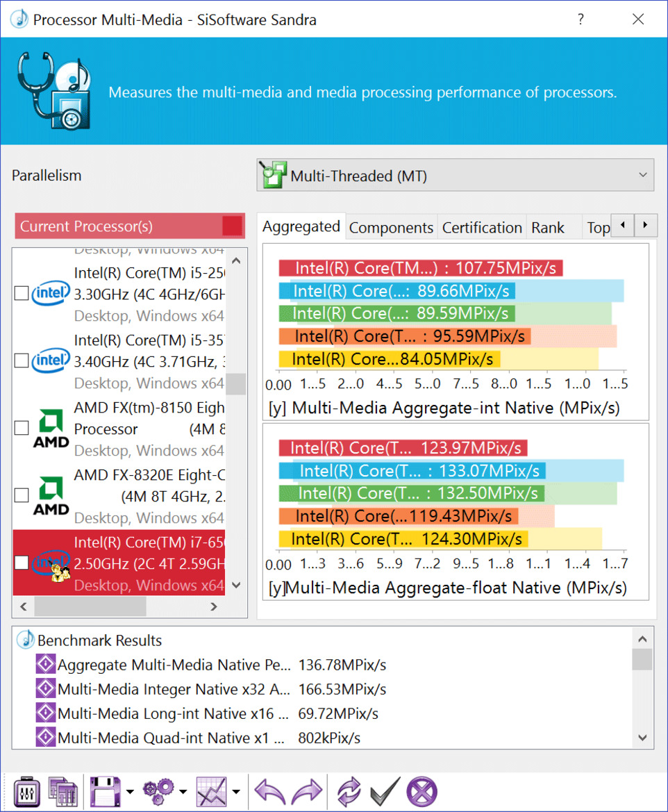Click the stethoscope multi-media banner icon
The width and height of the screenshot is (668, 812).
54,90
